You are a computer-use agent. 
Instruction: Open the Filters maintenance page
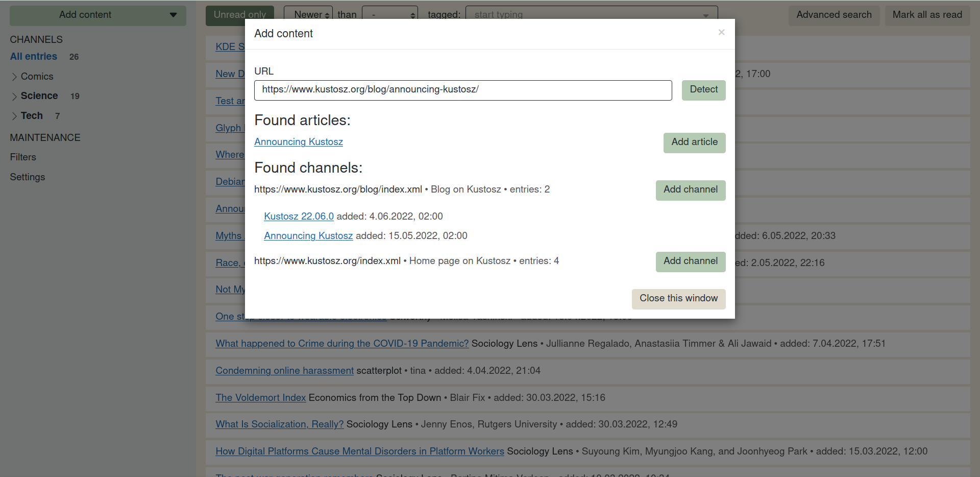pos(23,157)
